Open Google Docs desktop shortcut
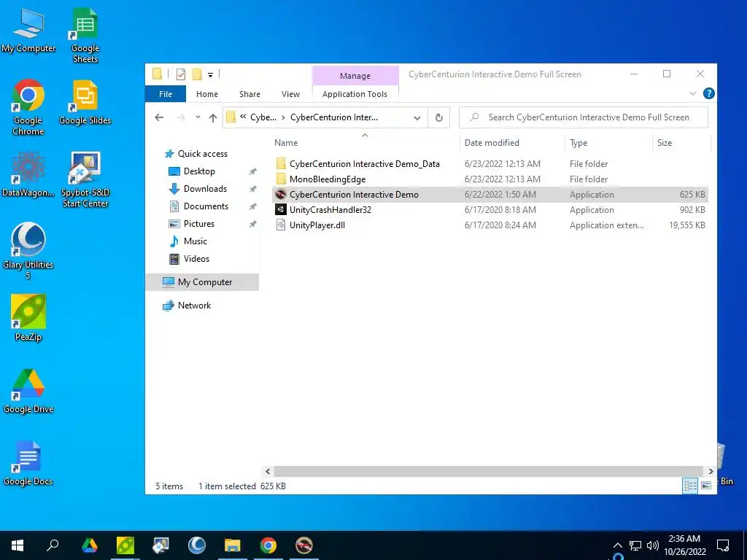This screenshot has width=747, height=560. pos(28,463)
